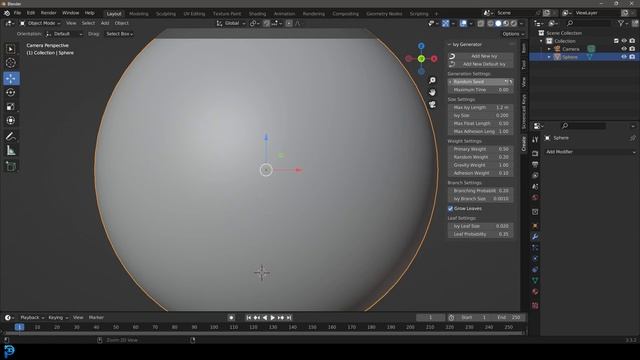Open the Playback dropdown in timeline
640x360 pixels.
[31, 318]
